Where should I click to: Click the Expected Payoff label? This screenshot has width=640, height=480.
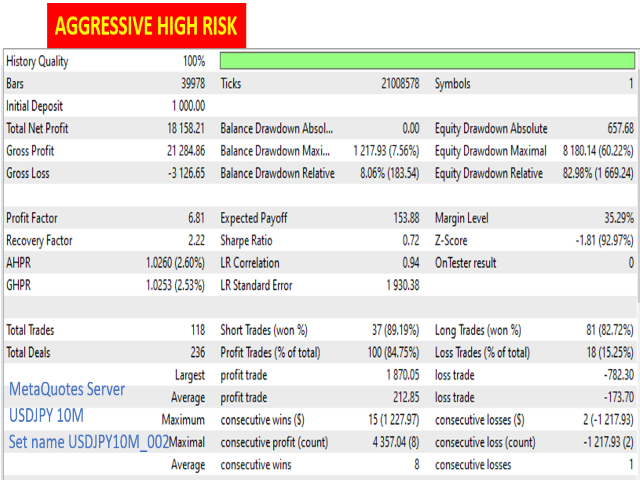(254, 218)
